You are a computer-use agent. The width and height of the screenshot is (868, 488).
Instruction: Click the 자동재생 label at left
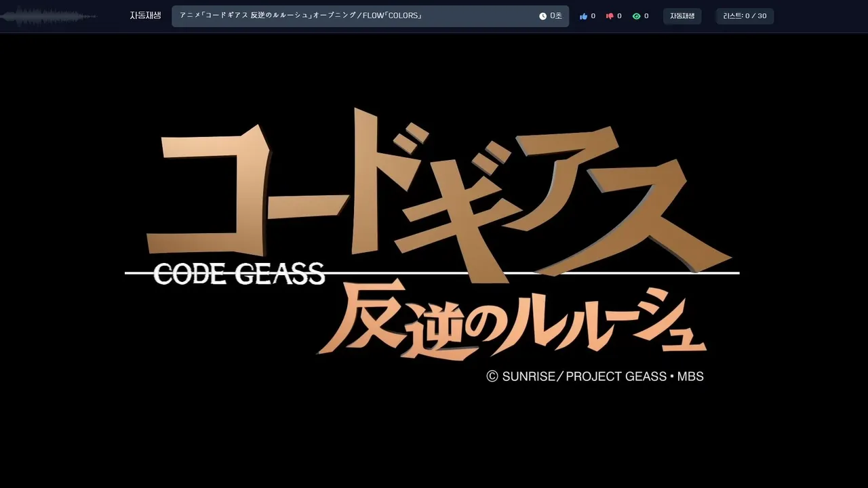click(145, 16)
